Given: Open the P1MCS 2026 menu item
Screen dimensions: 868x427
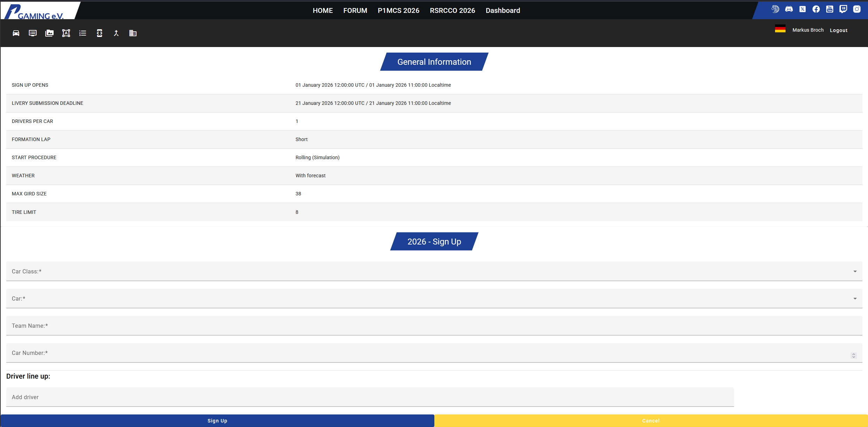Looking at the screenshot, I should pyautogui.click(x=399, y=10).
